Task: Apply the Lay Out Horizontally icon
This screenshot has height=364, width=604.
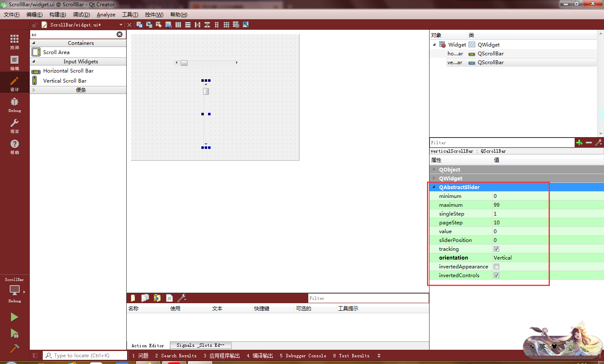Action: [x=178, y=24]
